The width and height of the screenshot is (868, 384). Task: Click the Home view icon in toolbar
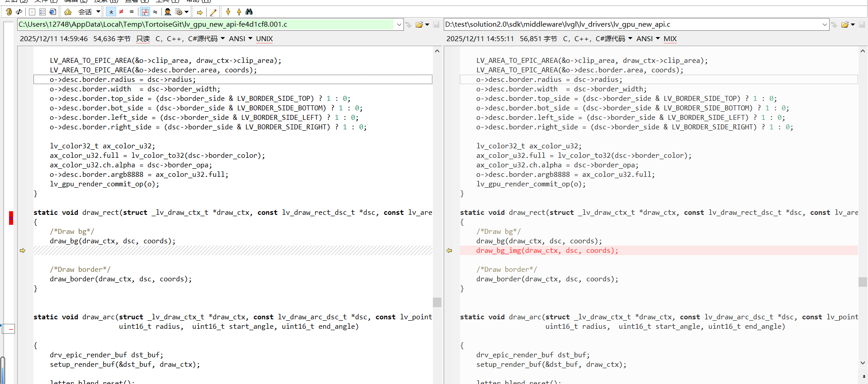coord(68,12)
